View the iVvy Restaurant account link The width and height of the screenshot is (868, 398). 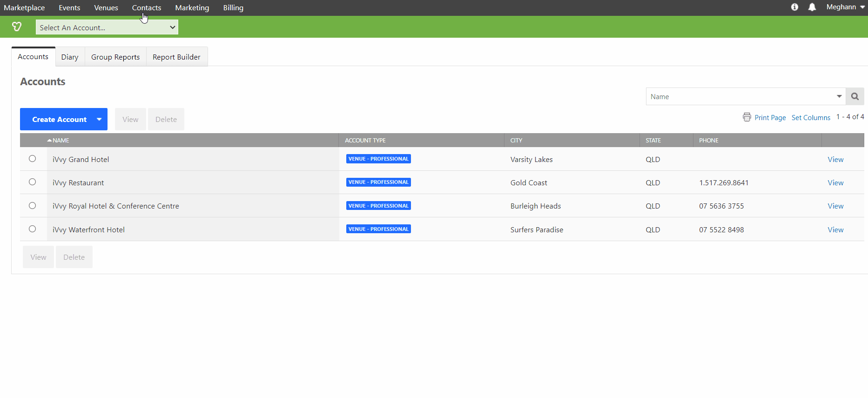(x=835, y=182)
